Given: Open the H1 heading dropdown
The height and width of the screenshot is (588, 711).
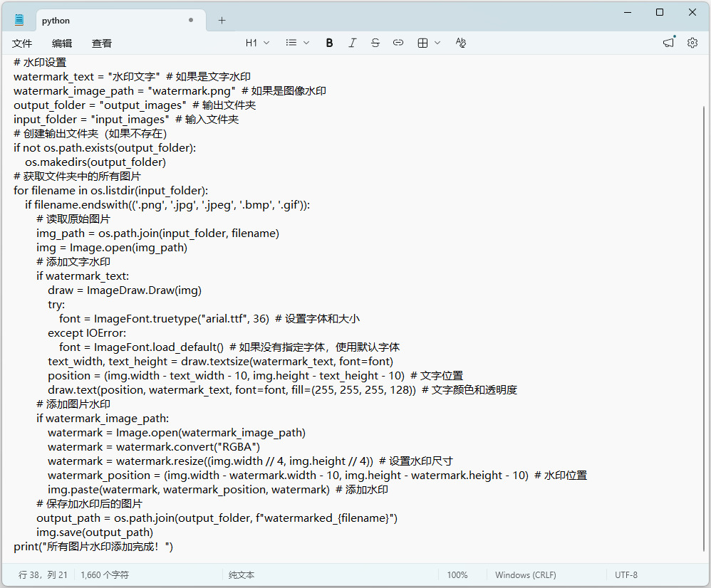Looking at the screenshot, I should pyautogui.click(x=257, y=43).
